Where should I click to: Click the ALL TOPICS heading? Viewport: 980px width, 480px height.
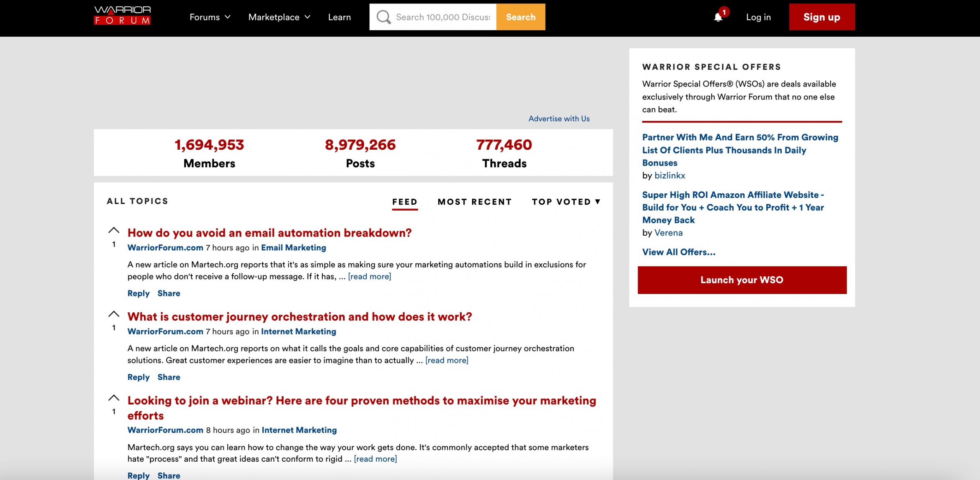pos(137,201)
